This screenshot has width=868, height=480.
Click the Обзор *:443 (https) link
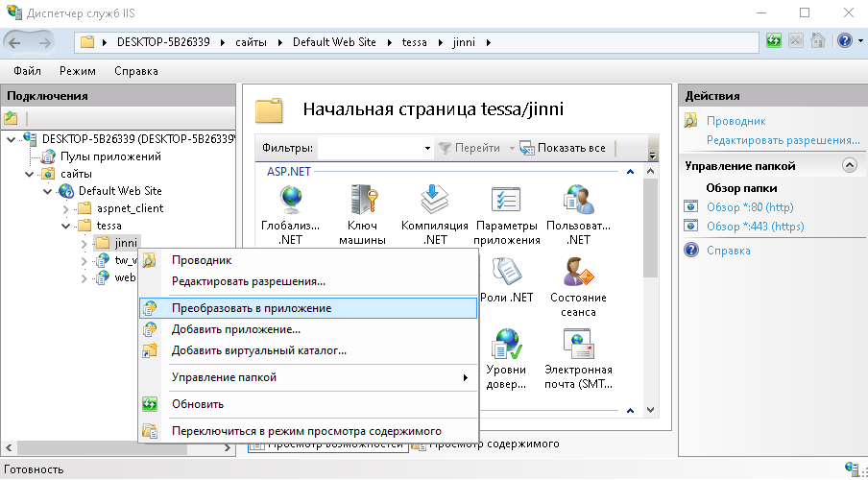[755, 227]
